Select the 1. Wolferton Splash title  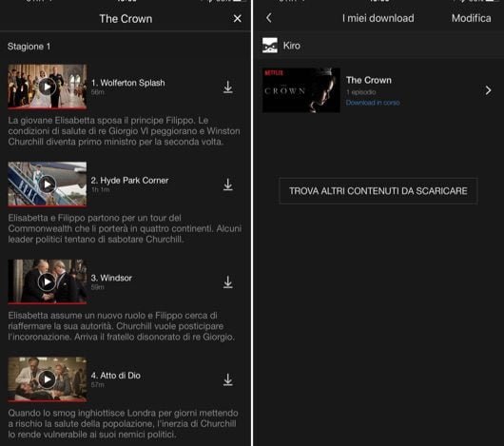(x=128, y=83)
